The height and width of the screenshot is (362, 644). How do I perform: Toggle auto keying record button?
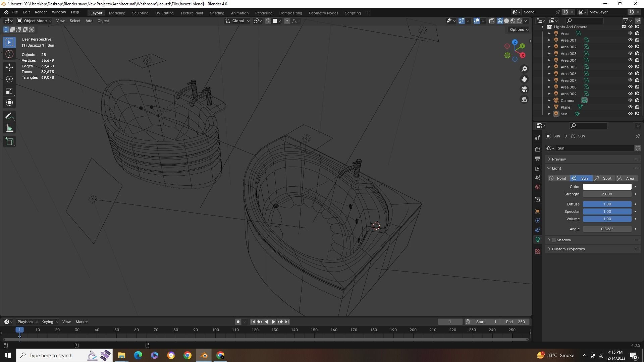pos(238,322)
